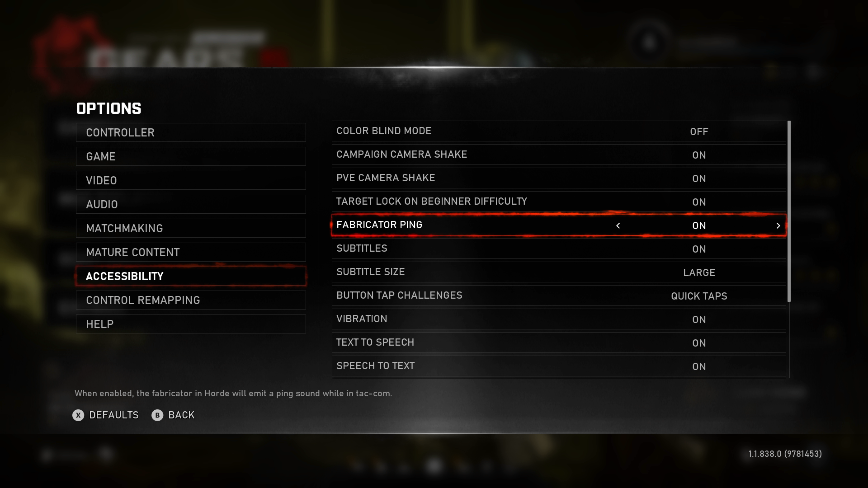Image resolution: width=868 pixels, height=488 pixels.
Task: Click DEFAULTS to reset settings
Action: coord(114,415)
